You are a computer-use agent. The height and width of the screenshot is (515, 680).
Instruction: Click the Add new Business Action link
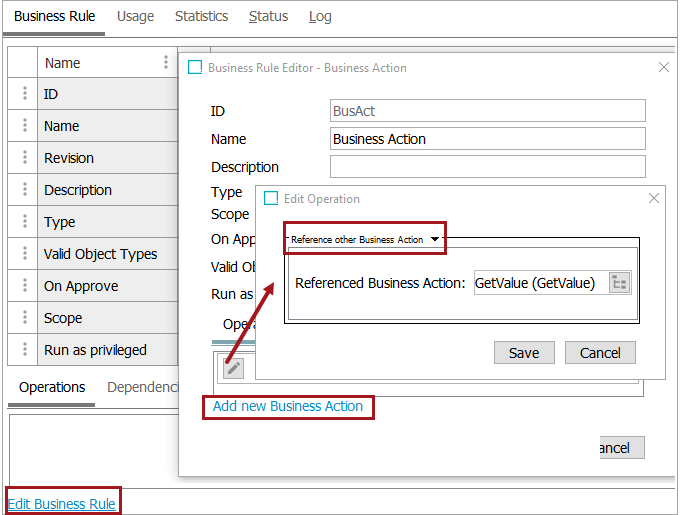[x=288, y=406]
